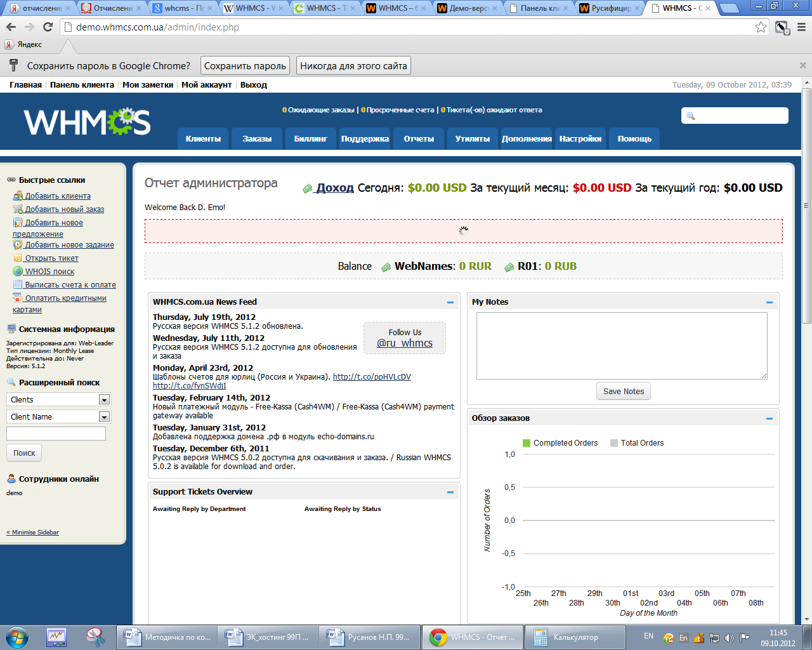Switch to the Русифицир browser tab
Screen dimensions: 812x650
[608, 8]
